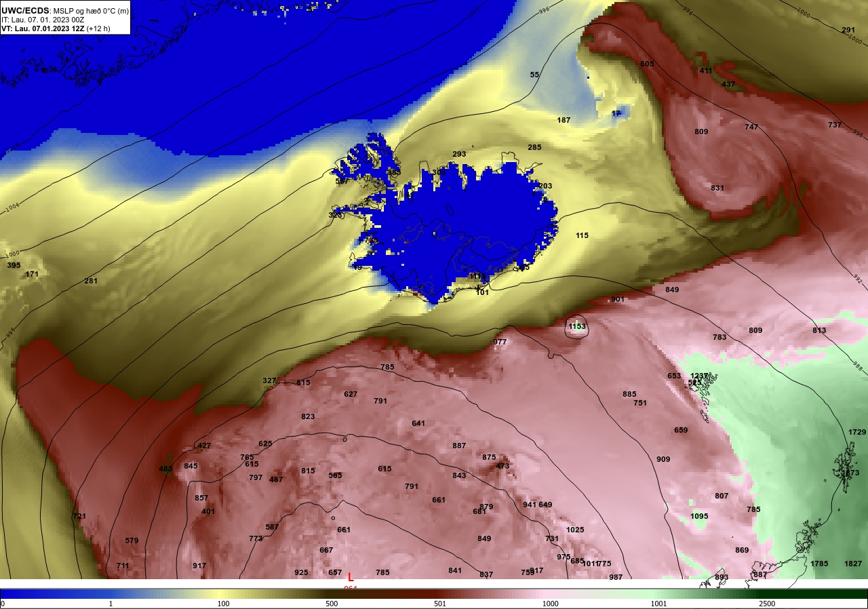Image resolution: width=868 pixels, height=609 pixels.
Task: Click the height value 293
Action: click(x=459, y=154)
